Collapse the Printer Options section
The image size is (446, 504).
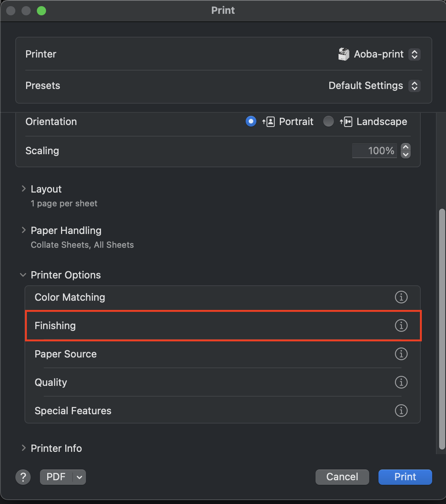coord(23,275)
